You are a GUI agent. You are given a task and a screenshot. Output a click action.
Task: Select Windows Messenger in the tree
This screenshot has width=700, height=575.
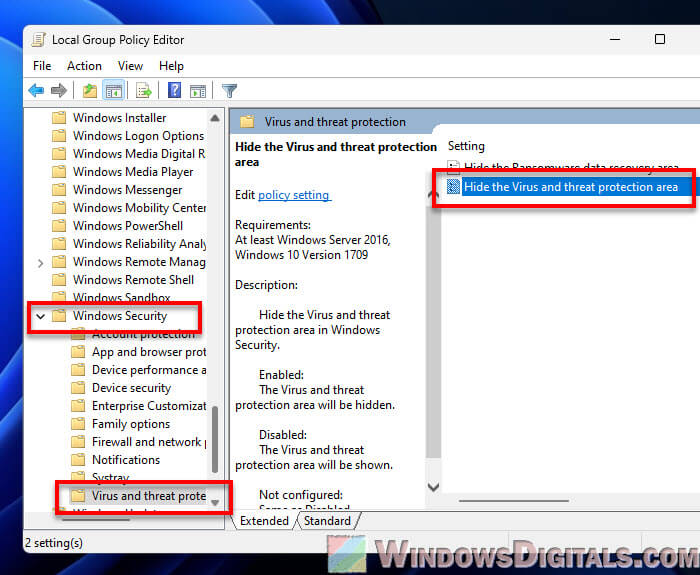coord(127,190)
